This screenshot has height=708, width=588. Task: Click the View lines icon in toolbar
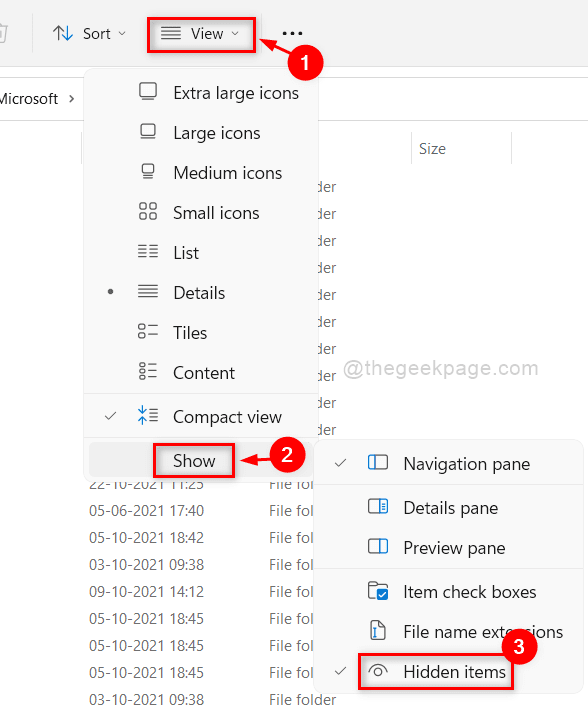click(171, 34)
